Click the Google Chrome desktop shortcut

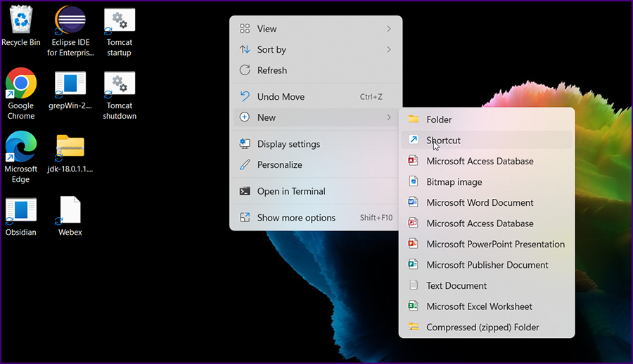[21, 84]
